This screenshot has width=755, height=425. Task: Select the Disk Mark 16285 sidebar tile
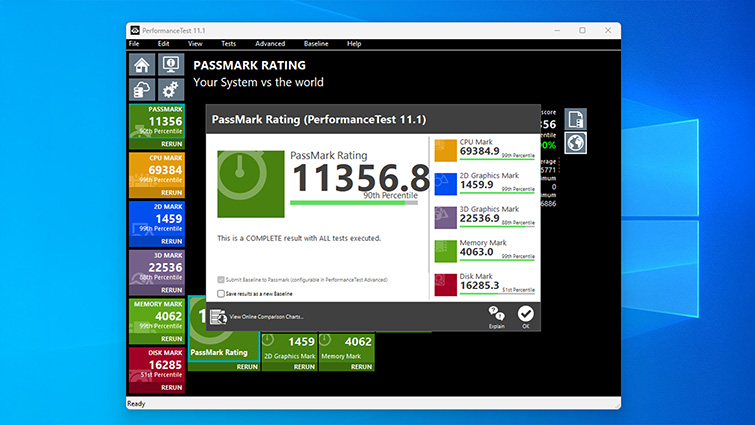point(157,365)
